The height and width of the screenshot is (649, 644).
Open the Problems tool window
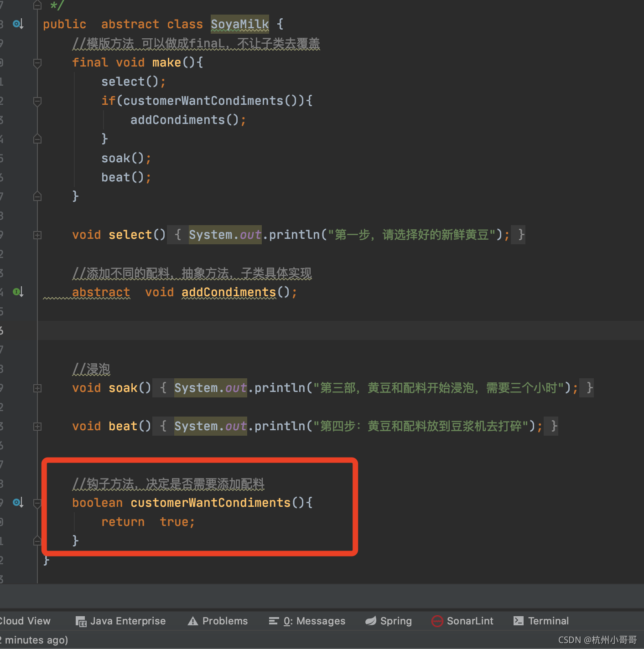pyautogui.click(x=218, y=621)
